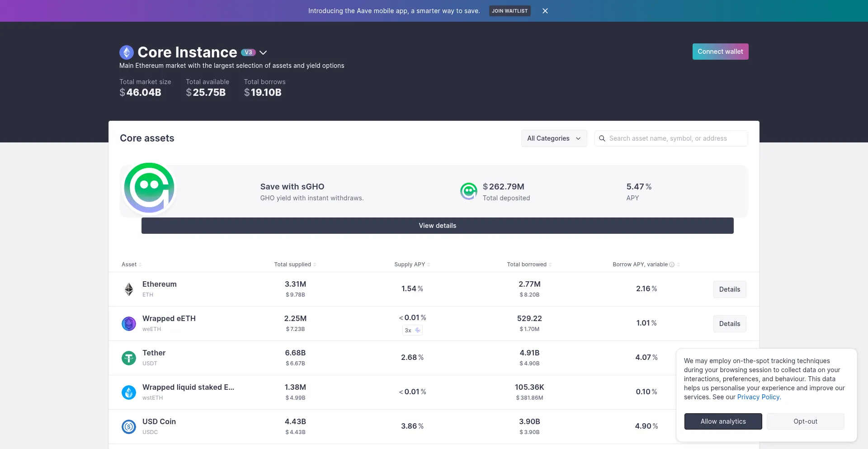Click wstETH's 105.36K total borrowed value
The width and height of the screenshot is (868, 449).
pyautogui.click(x=529, y=387)
